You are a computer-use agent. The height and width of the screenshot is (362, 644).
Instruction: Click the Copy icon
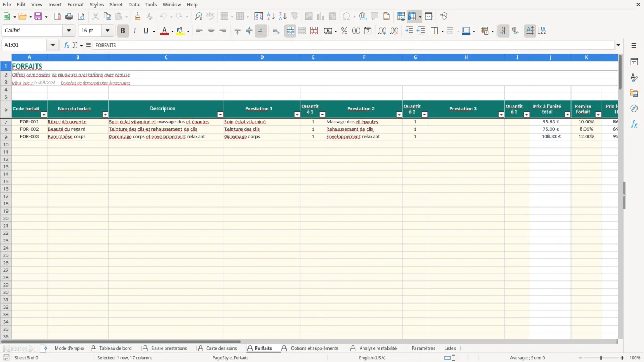[x=107, y=17]
